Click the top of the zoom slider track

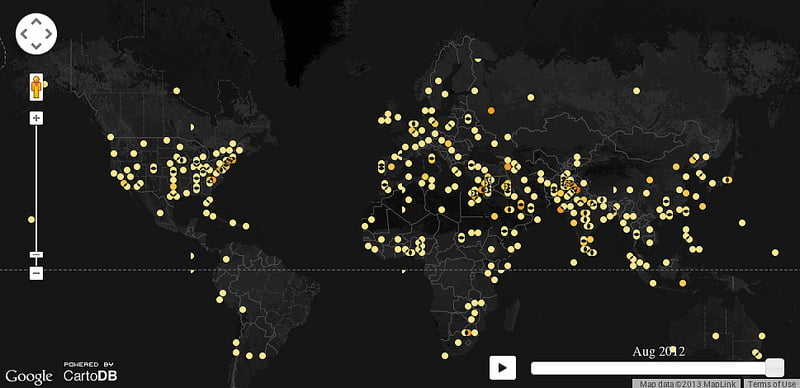pos(36,128)
